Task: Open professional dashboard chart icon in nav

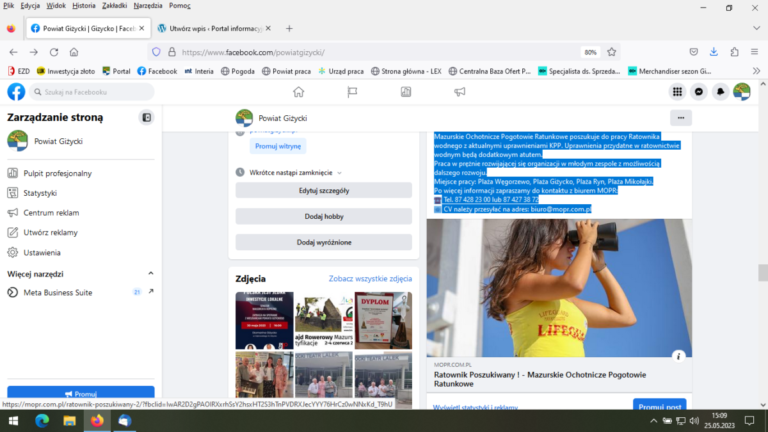Action: [406, 92]
